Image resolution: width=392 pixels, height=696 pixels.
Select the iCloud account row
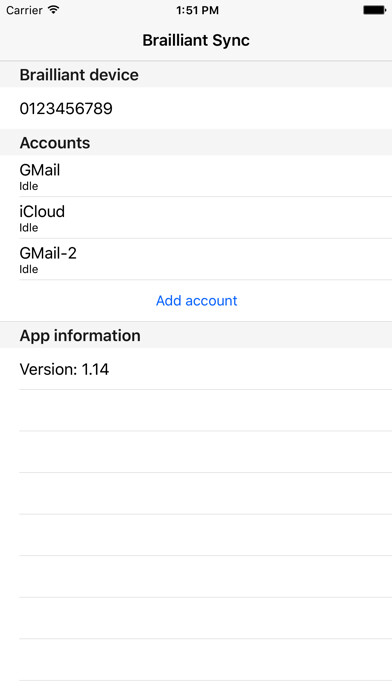click(196, 218)
